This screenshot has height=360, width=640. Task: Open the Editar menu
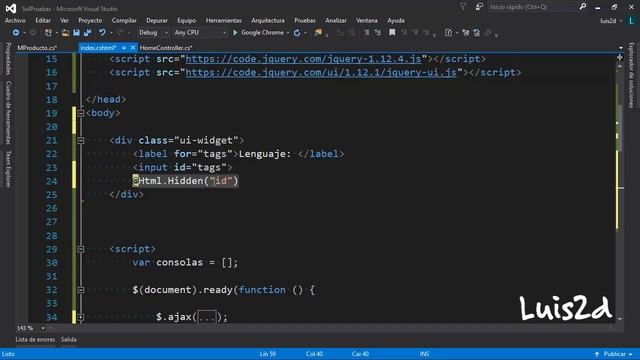(x=43, y=20)
